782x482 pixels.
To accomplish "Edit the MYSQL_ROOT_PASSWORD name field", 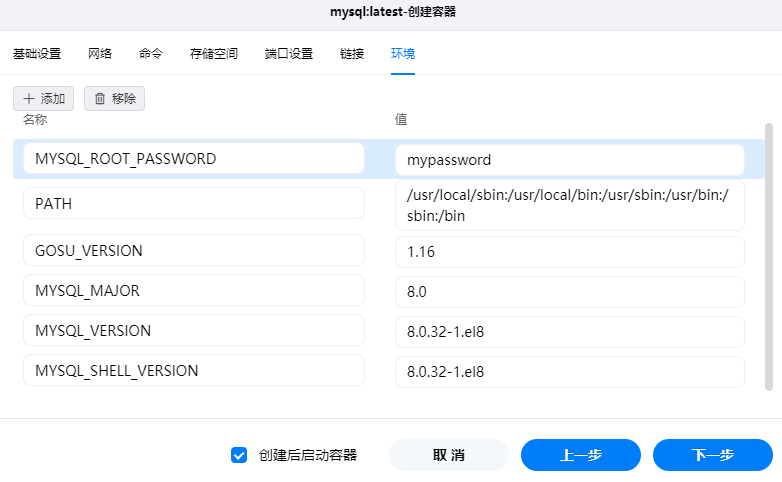I will pos(194,159).
